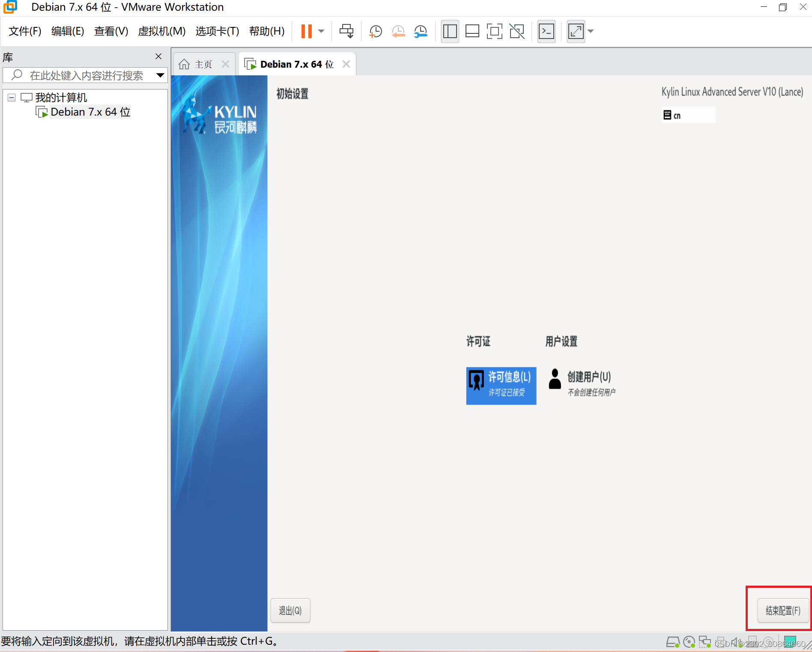This screenshot has height=652, width=812.
Task: Open 创建用户(U) user creation settings
Action: (582, 383)
